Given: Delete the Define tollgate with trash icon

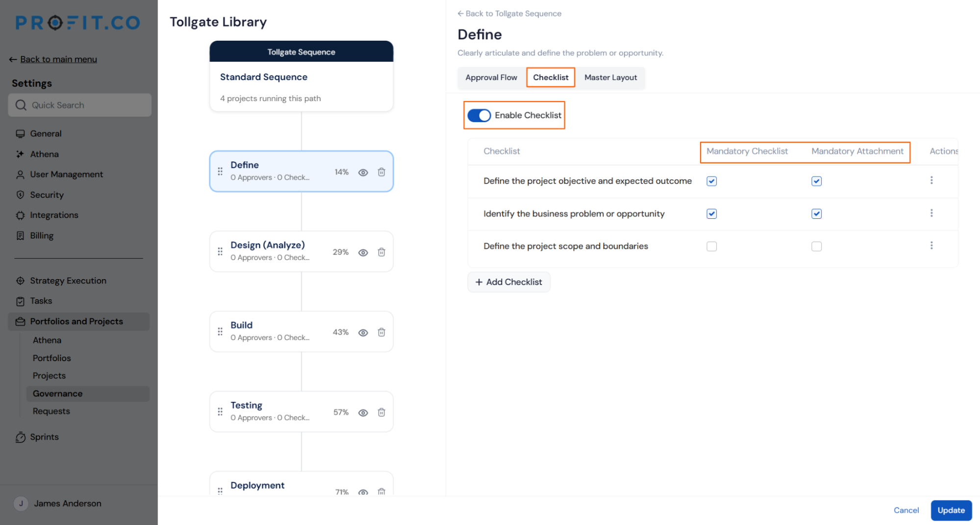Looking at the screenshot, I should tap(381, 172).
